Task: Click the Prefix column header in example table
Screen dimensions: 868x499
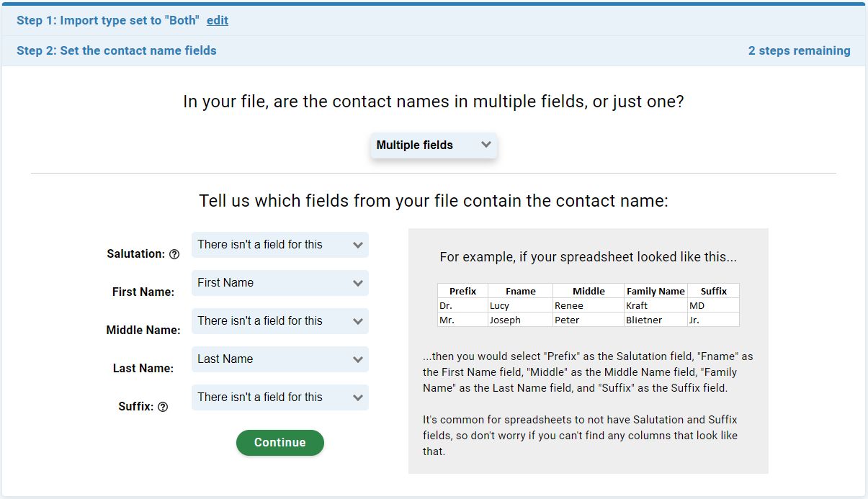Action: (x=462, y=291)
